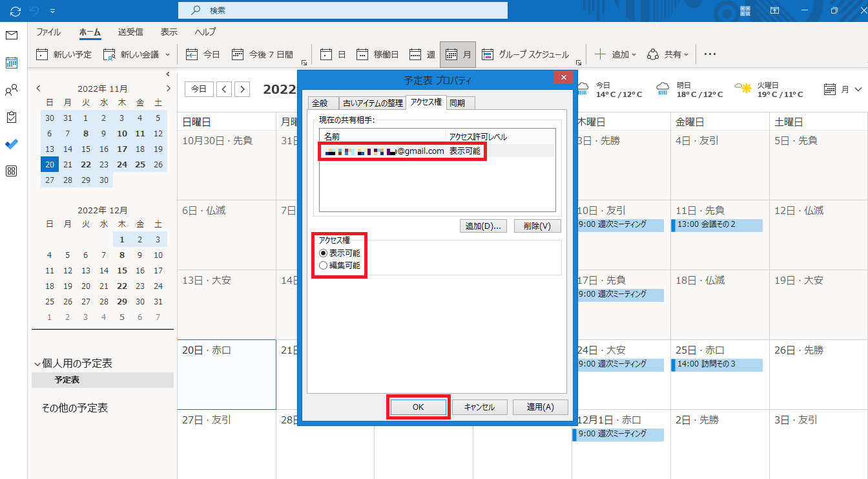The image size is (868, 479).
Task: Select the ホーム ribbon tab
Action: (90, 32)
